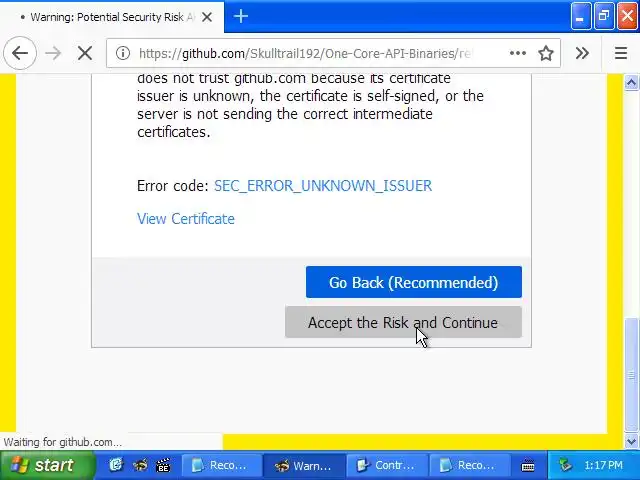Open the View Certificate link
The width and height of the screenshot is (640, 480).
tap(186, 219)
